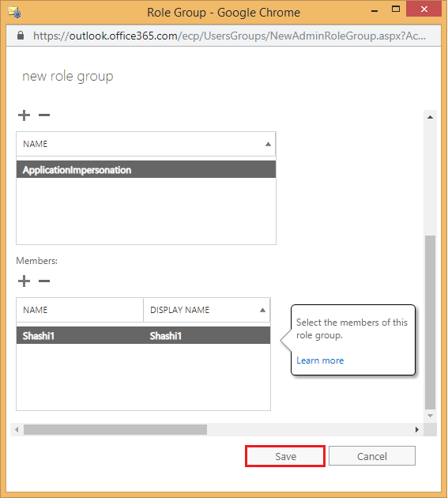Sort the members list by DISPLAY NAME header

coord(207,310)
